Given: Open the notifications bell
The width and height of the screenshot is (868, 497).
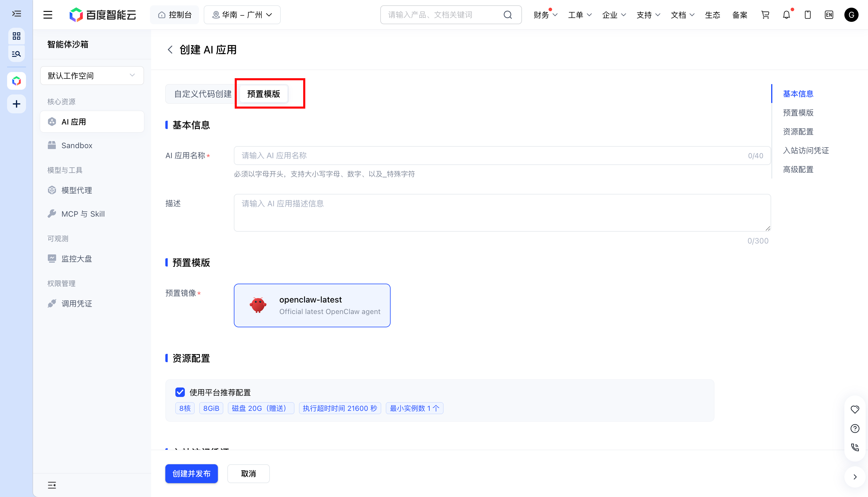Looking at the screenshot, I should pos(787,15).
